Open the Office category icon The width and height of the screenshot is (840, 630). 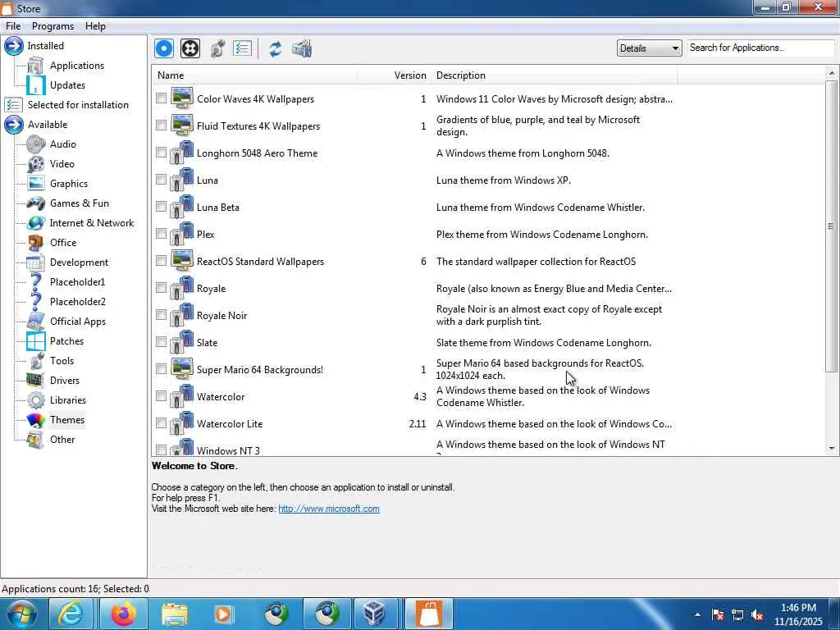pyautogui.click(x=36, y=243)
